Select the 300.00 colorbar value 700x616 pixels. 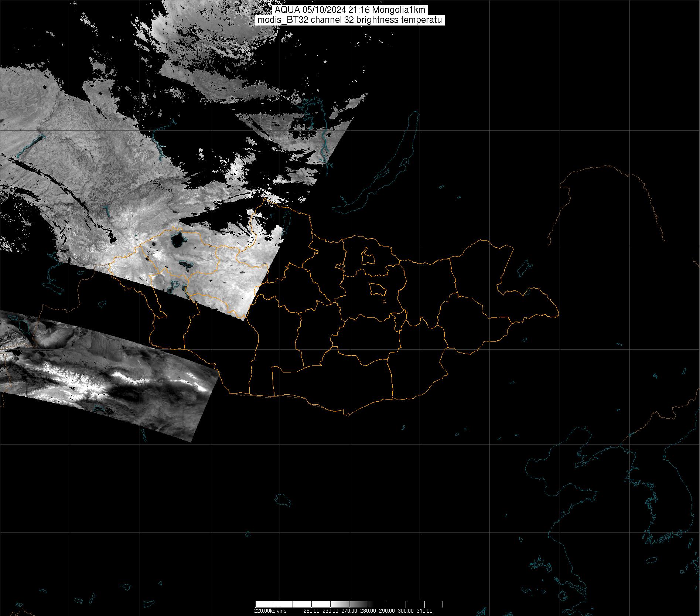point(406,611)
